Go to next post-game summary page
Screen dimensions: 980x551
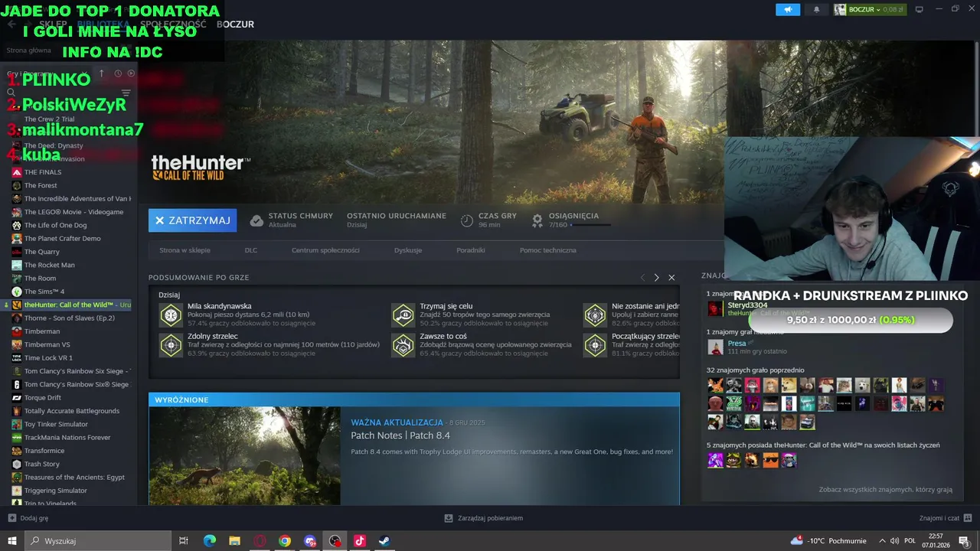click(656, 277)
